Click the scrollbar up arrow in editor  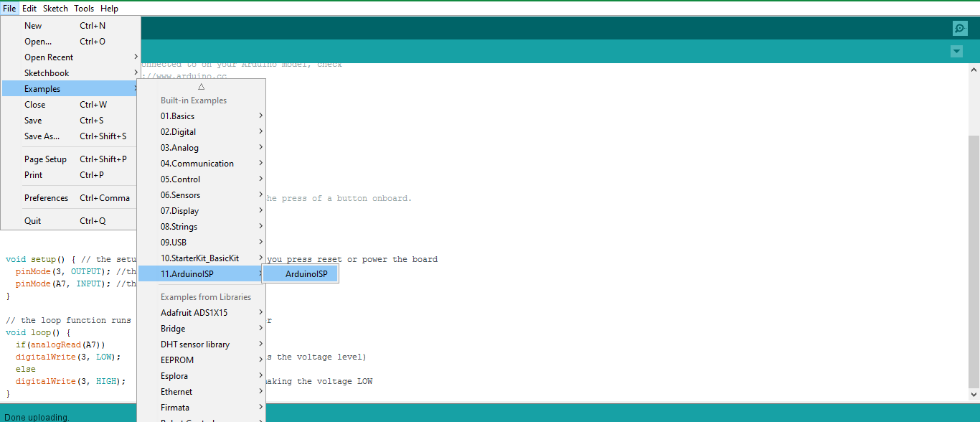tap(974, 70)
